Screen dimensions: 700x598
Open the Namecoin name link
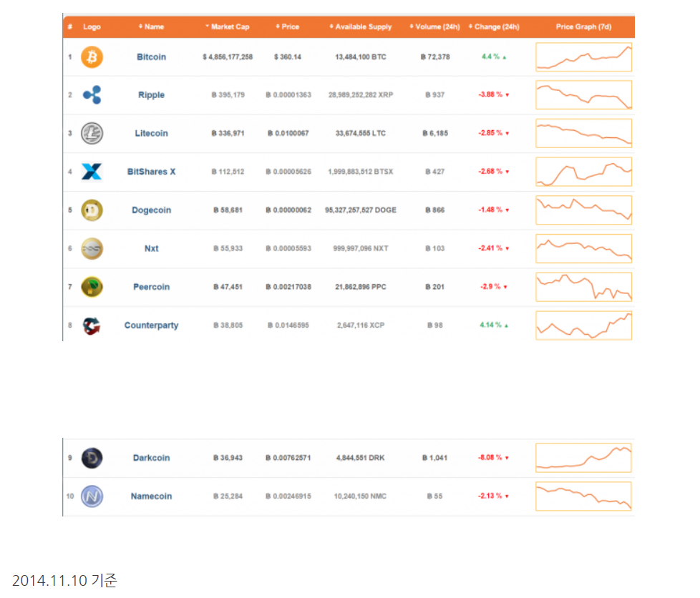point(151,496)
